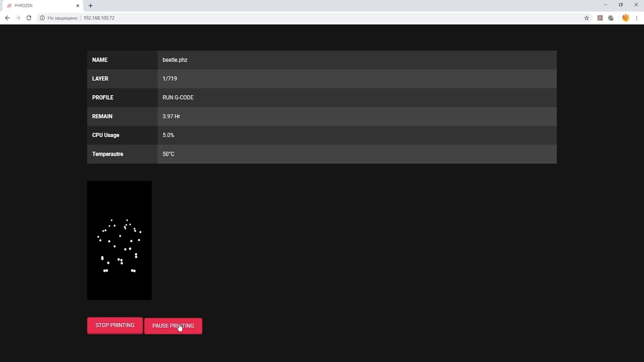Open the Chrome three-dot menu
The width and height of the screenshot is (644, 362).
[x=637, y=18]
